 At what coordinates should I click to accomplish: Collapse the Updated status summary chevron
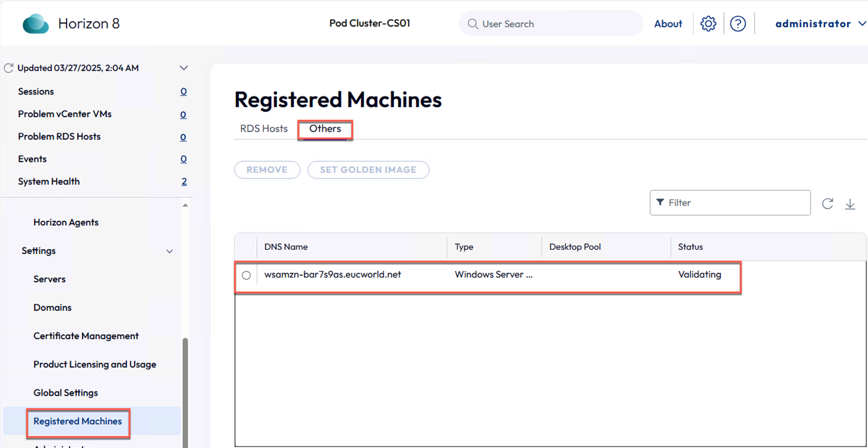[184, 68]
